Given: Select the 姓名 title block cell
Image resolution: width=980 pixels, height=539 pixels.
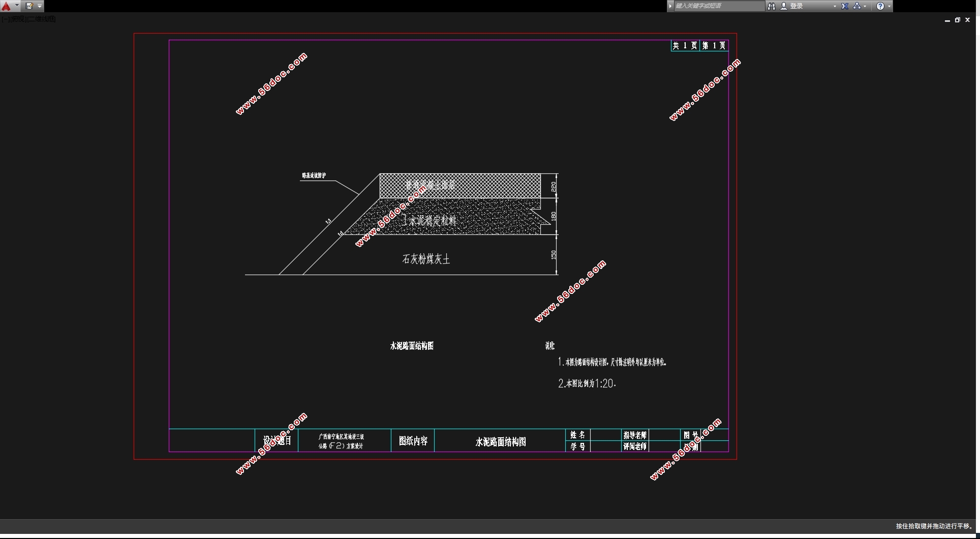Looking at the screenshot, I should [578, 435].
